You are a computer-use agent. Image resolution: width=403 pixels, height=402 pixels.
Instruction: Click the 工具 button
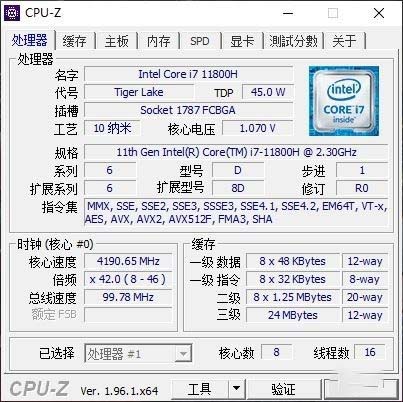200,388
